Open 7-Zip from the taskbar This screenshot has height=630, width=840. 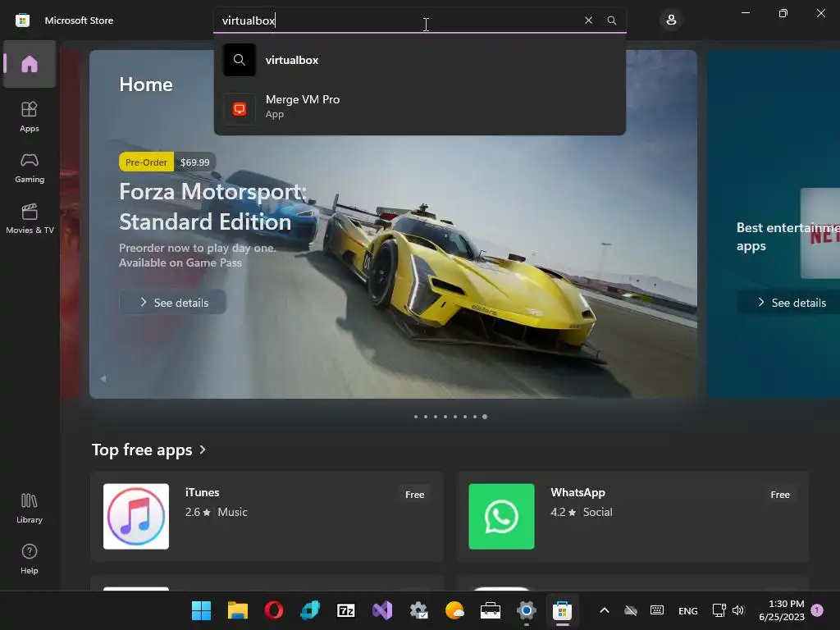click(346, 610)
